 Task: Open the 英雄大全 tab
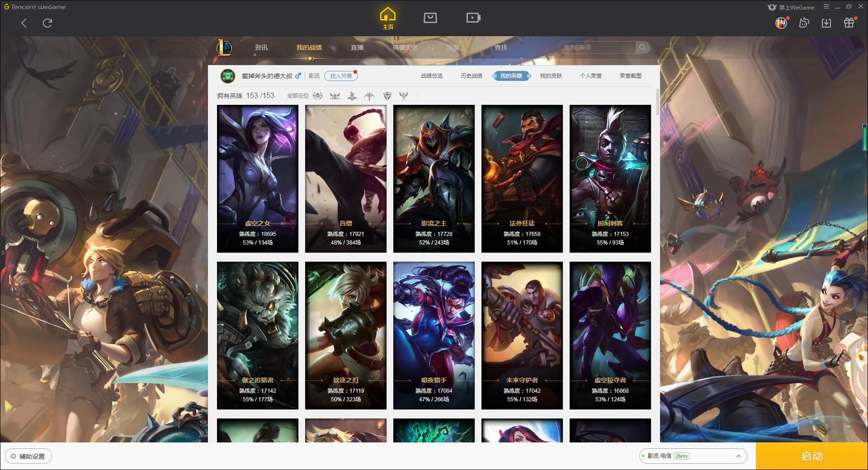click(405, 47)
